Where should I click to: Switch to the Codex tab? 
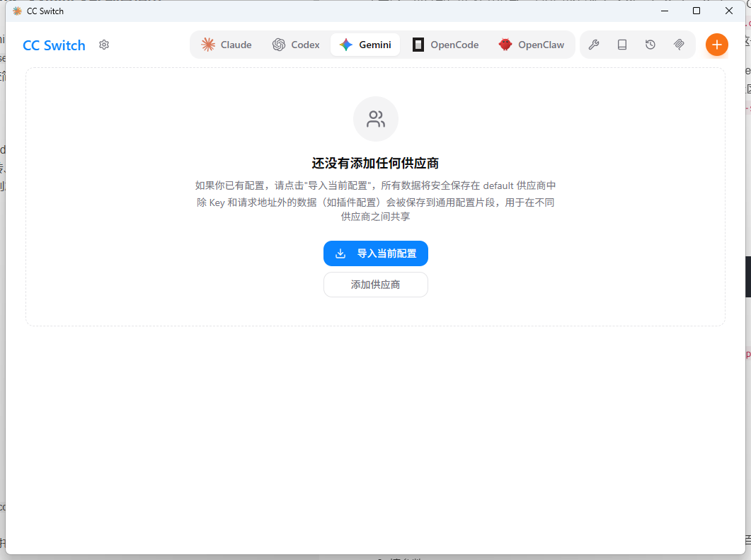click(296, 44)
